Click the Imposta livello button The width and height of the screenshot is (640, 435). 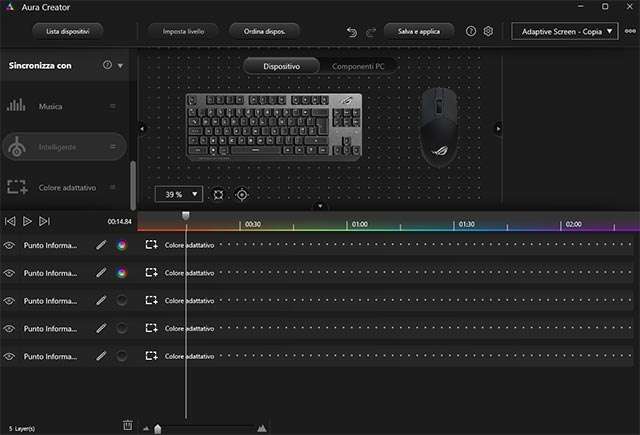pos(183,31)
